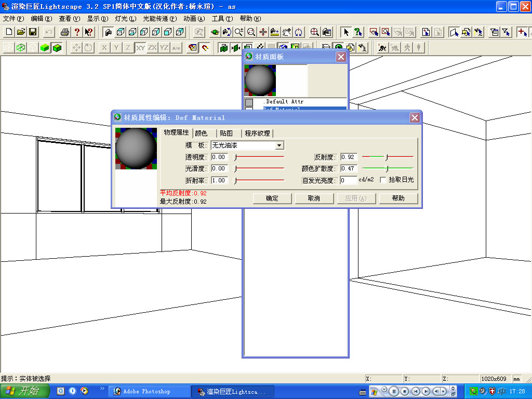Click the 反射度 value field
532x399 pixels.
(349, 157)
